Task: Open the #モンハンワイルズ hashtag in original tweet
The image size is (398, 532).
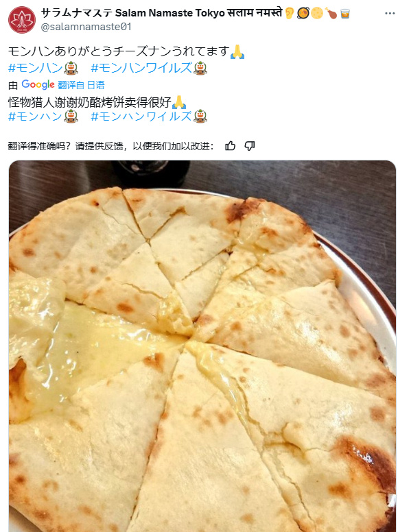Action: tap(141, 68)
